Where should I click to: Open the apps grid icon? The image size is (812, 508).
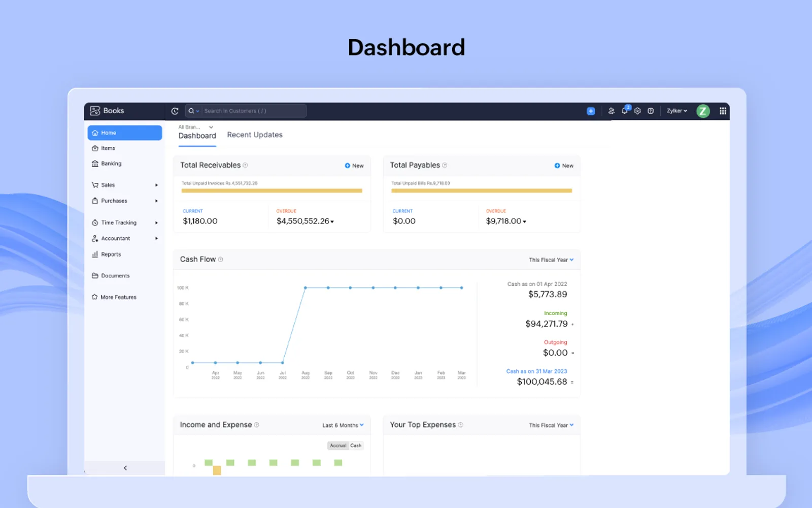point(723,111)
